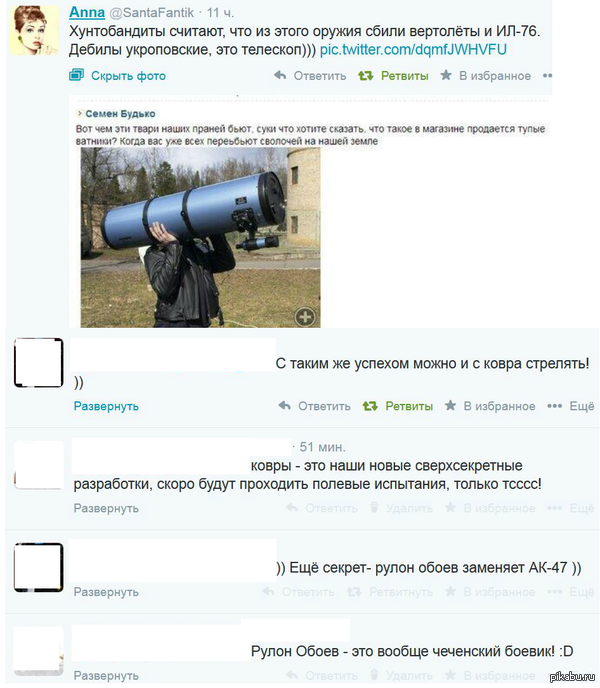Click the green retweet icon on Anna's tweet
Viewport: 600px width, 688px height.
[365, 75]
